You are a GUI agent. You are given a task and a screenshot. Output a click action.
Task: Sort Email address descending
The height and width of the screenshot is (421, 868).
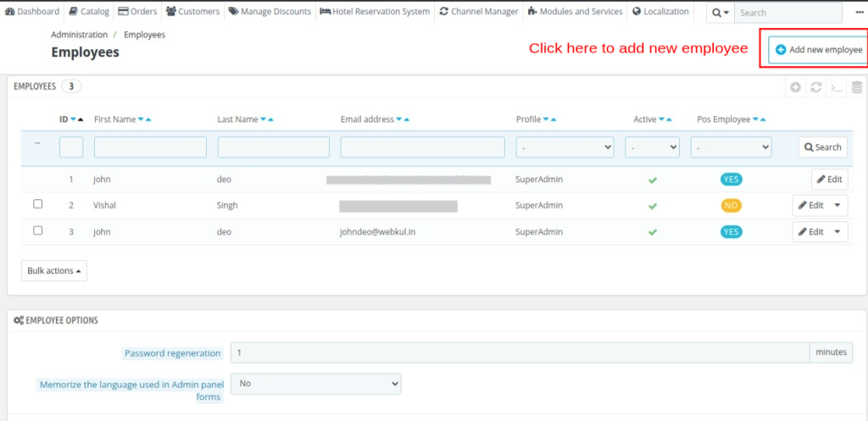tap(399, 119)
